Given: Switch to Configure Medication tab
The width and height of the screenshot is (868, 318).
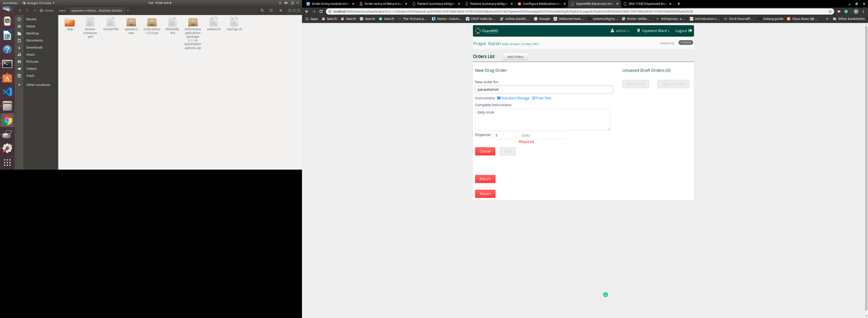Looking at the screenshot, I should tap(541, 4).
